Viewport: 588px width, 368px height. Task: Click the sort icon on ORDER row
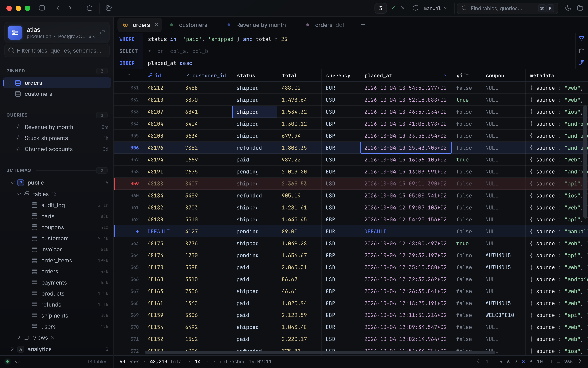(x=581, y=63)
